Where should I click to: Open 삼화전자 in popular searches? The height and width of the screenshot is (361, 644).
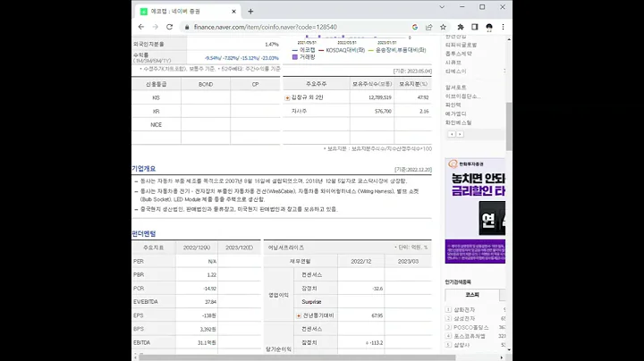tap(464, 310)
